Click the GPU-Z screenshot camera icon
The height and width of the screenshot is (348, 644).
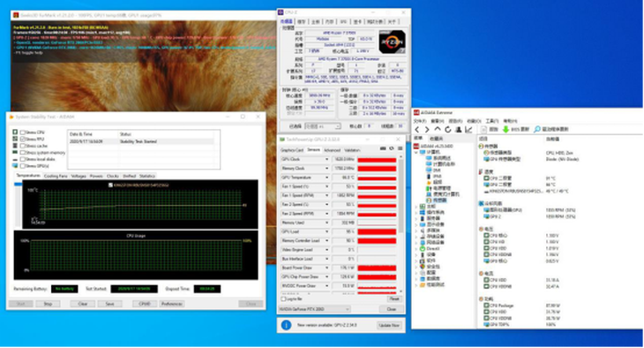point(383,148)
